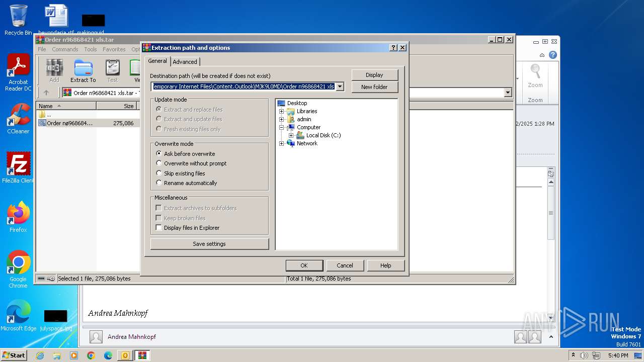Select Overwrite without prompt option
Screen dimensions: 644x362
(x=191, y=163)
